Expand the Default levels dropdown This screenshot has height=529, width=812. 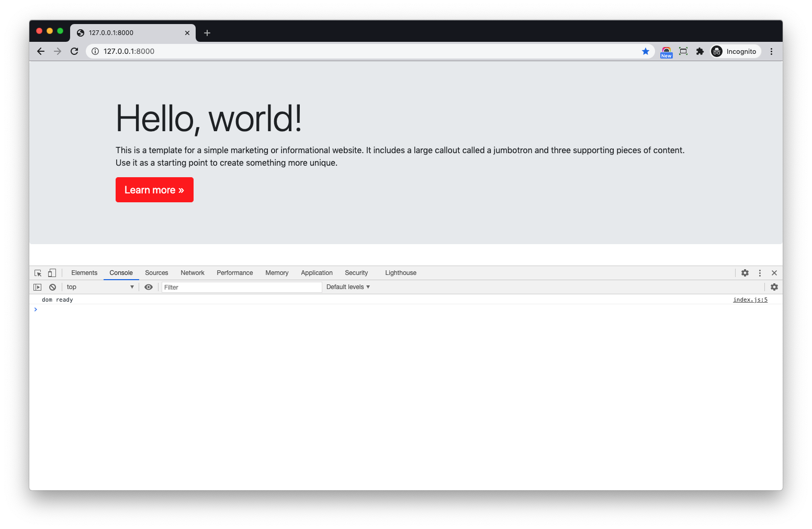tap(348, 287)
